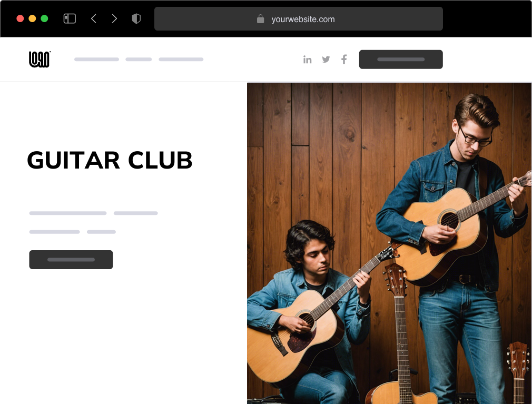Open the privacy shield icon
The image size is (532, 404).
pos(136,18)
